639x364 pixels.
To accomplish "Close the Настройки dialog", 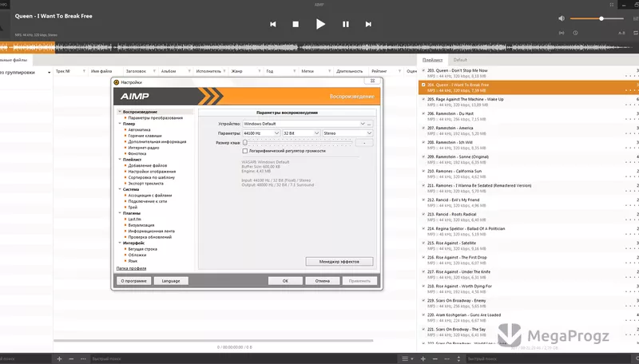I will point(372,81).
